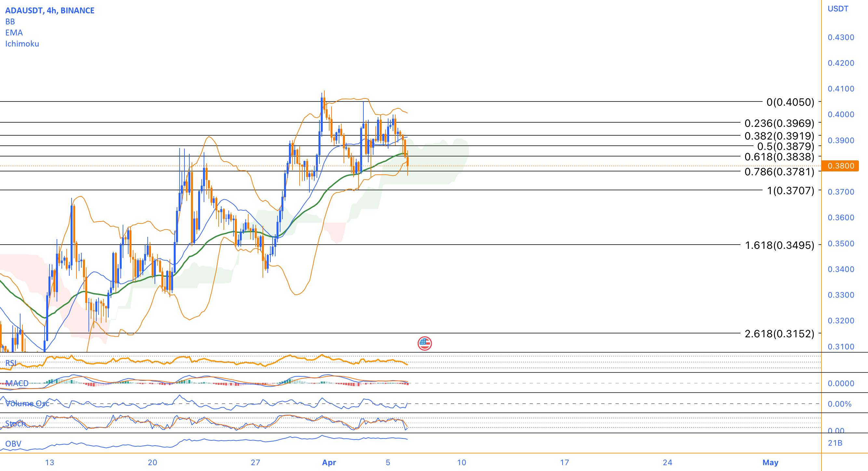
Task: Click the 0.3400 price axis value
Action: [841, 269]
